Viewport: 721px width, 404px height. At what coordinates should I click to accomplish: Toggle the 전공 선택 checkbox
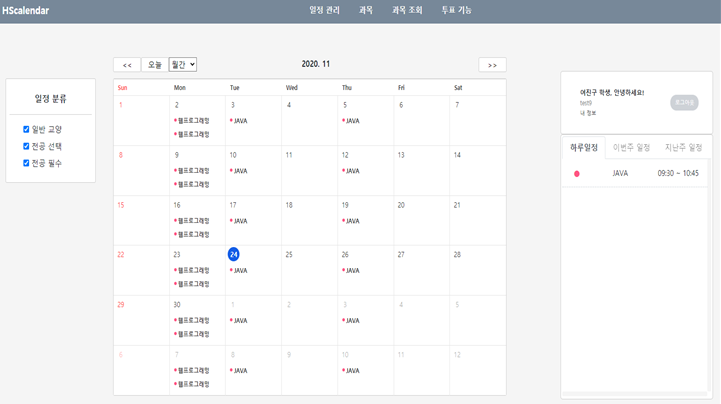[x=26, y=146]
